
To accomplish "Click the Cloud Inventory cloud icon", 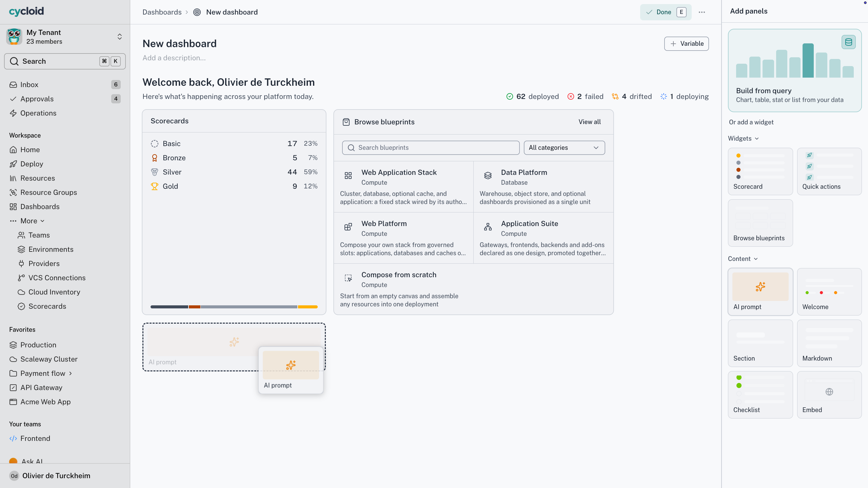I will tap(21, 292).
